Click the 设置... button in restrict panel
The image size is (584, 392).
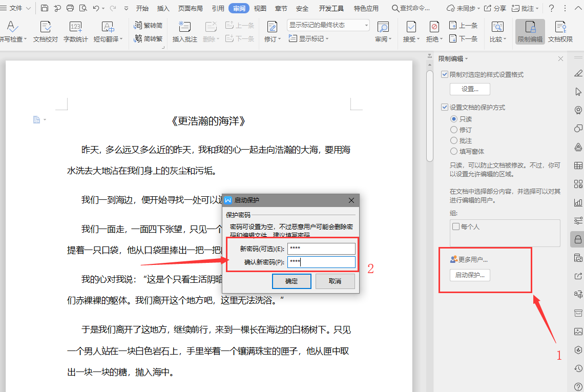click(x=469, y=89)
